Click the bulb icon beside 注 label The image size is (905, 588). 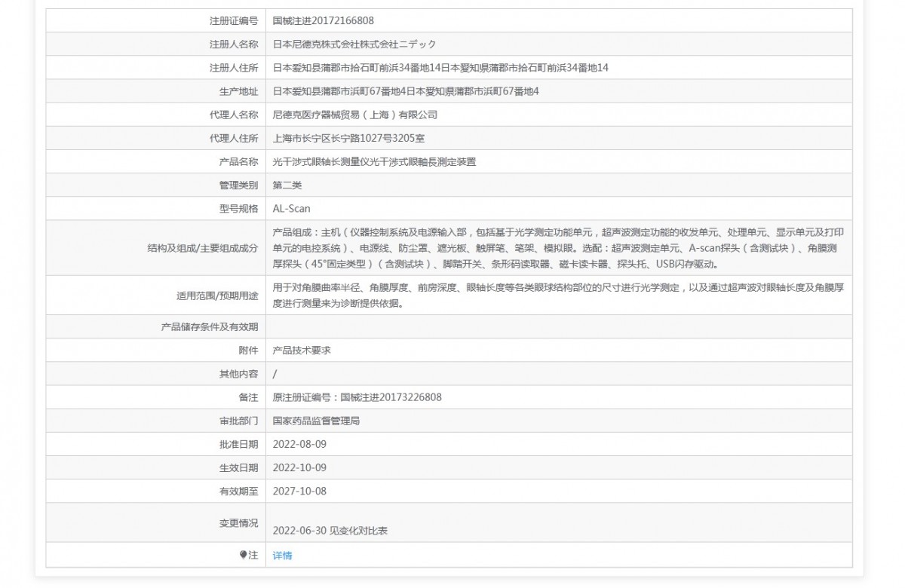pyautogui.click(x=243, y=556)
